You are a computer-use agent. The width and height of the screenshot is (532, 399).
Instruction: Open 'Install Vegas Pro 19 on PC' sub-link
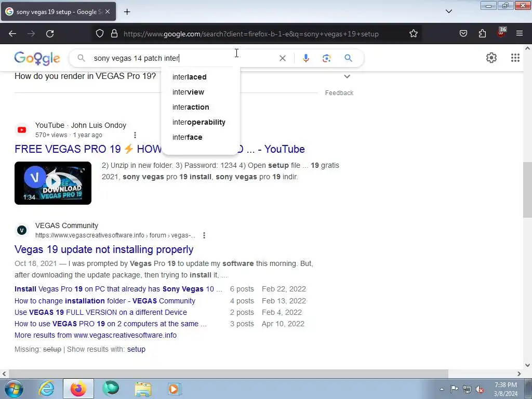[118, 289]
